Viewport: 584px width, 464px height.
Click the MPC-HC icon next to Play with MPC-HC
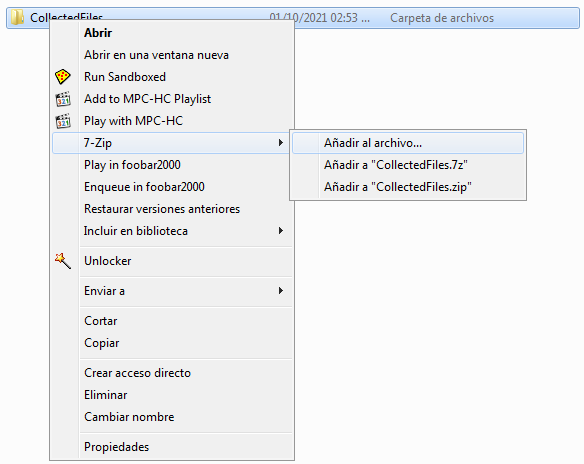coord(63,121)
